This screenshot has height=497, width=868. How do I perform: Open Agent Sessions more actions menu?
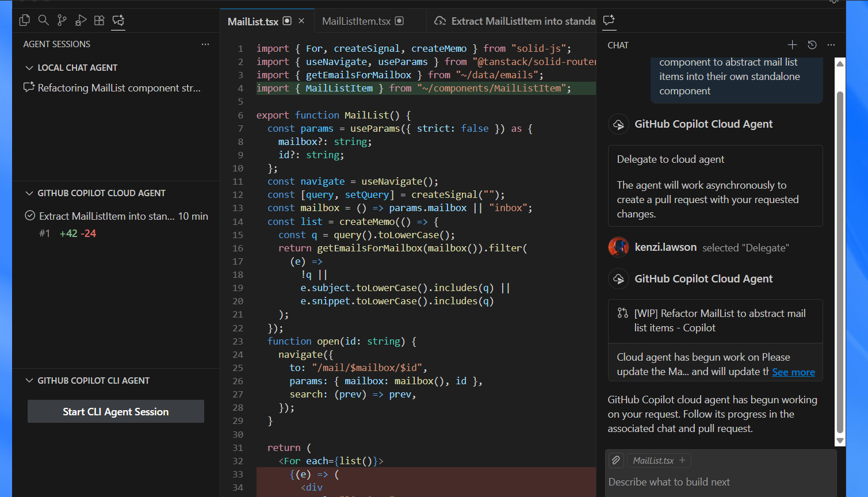205,44
